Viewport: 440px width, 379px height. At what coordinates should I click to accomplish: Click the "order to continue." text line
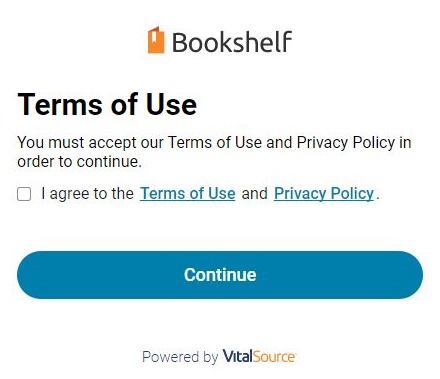click(80, 162)
